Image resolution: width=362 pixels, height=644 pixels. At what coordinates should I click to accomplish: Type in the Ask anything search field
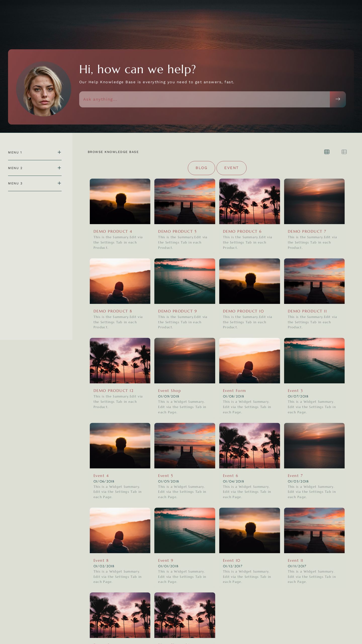(x=204, y=99)
